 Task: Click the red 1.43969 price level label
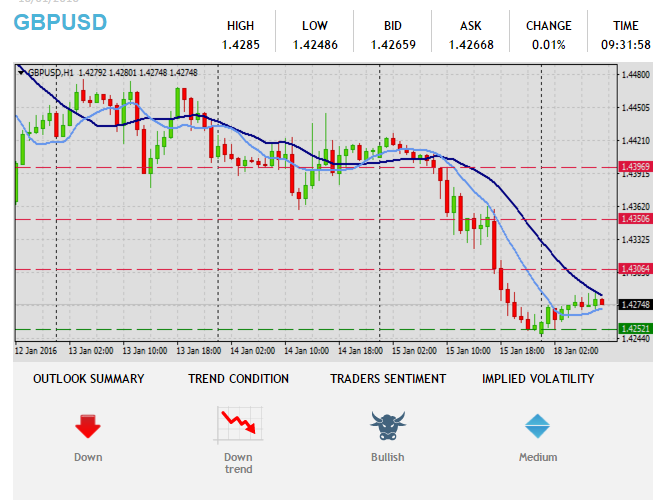(635, 166)
